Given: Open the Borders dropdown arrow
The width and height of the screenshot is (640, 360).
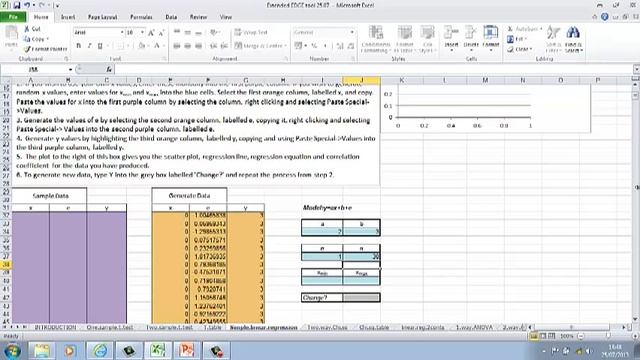Looking at the screenshot, I should pyautogui.click(x=127, y=46).
